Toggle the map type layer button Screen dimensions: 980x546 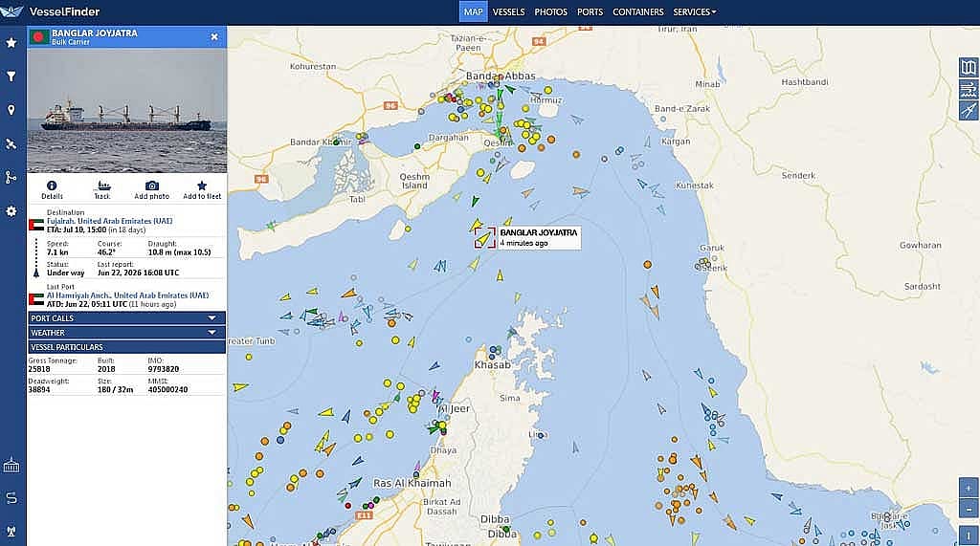click(x=969, y=68)
